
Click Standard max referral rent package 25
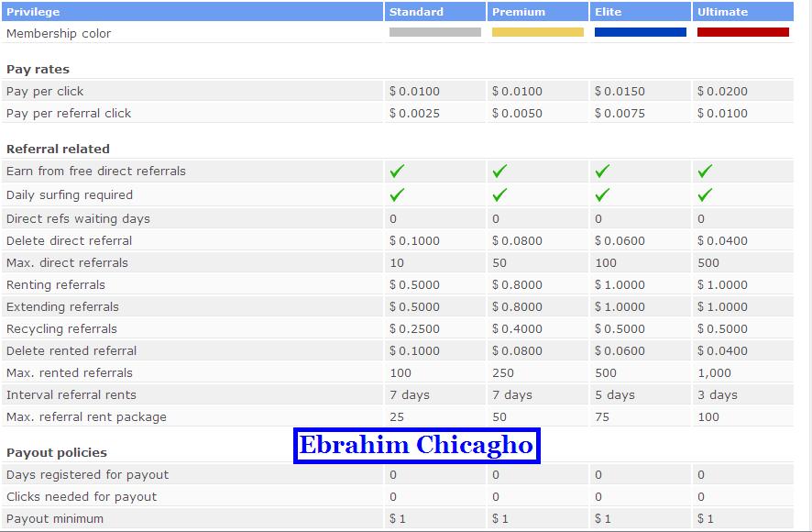click(x=397, y=417)
